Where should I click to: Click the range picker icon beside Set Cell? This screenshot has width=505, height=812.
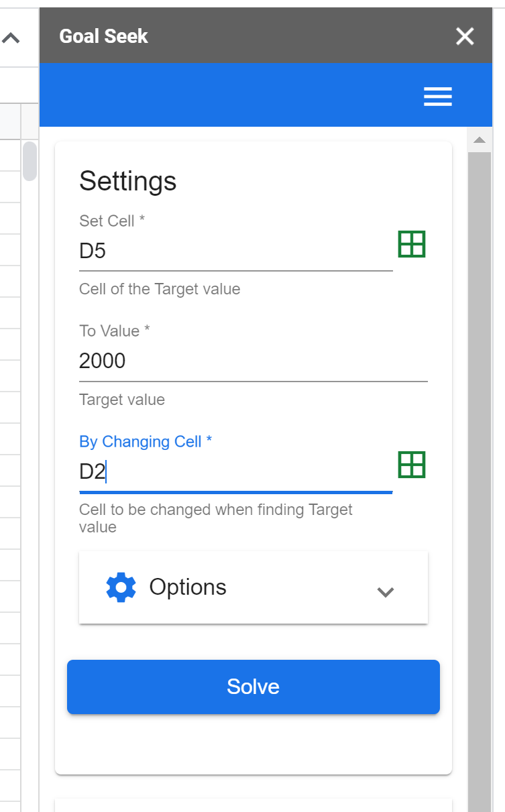(412, 244)
